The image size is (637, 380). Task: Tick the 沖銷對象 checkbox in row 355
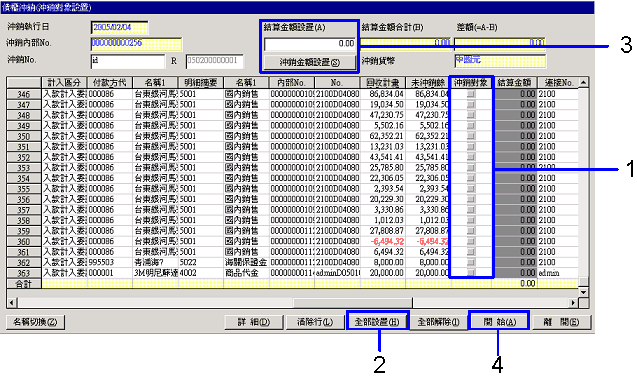pyautogui.click(x=471, y=189)
